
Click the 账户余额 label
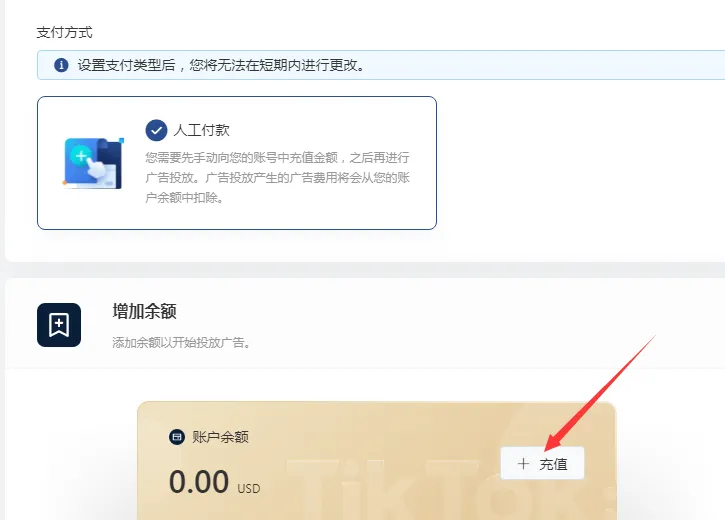coord(221,437)
